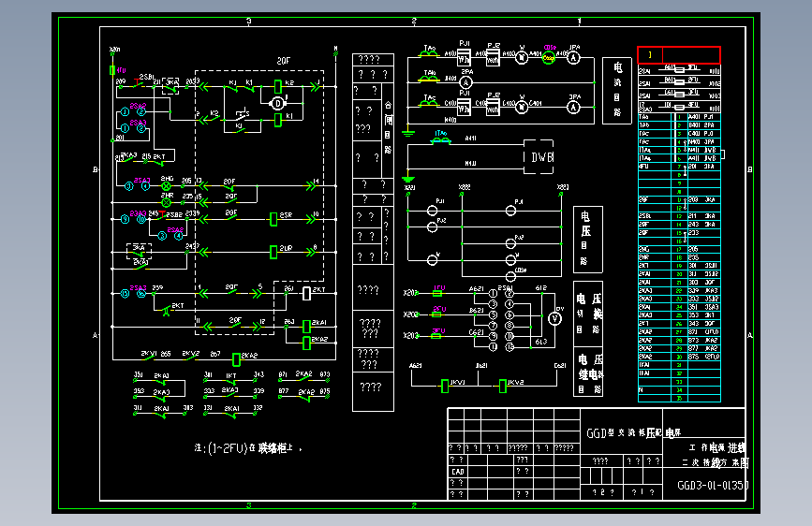Select the A411 wire label
The width and height of the screenshot is (812, 526).
471,139
